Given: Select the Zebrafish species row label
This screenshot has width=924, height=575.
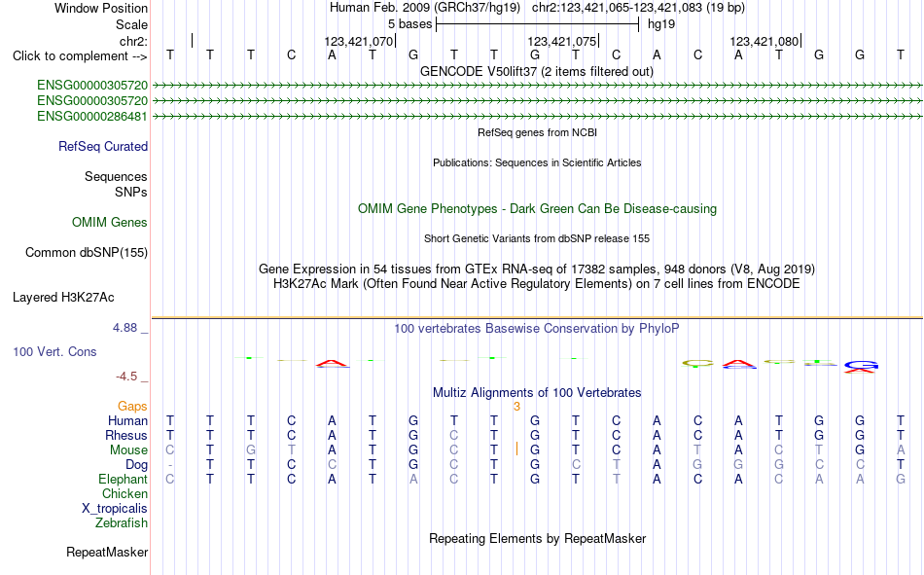Looking at the screenshot, I should [x=122, y=523].
